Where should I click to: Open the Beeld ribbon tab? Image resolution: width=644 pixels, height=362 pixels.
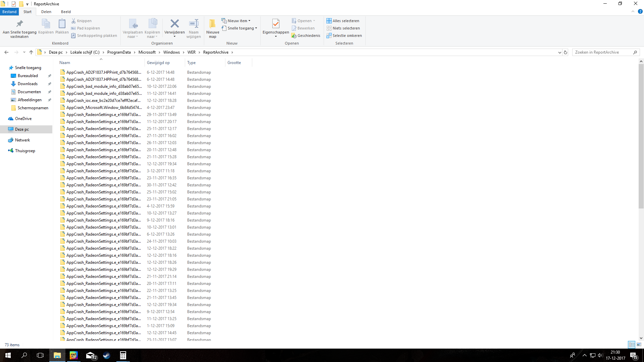pos(66,12)
